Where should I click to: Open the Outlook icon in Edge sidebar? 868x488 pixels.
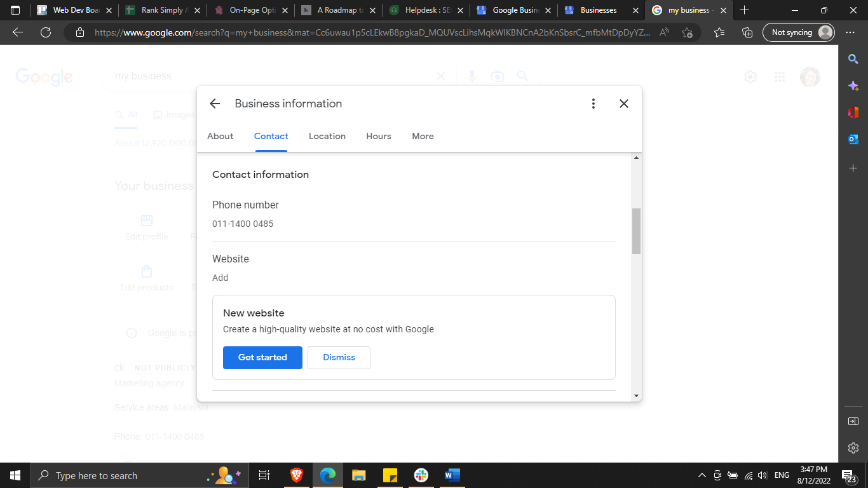click(853, 139)
